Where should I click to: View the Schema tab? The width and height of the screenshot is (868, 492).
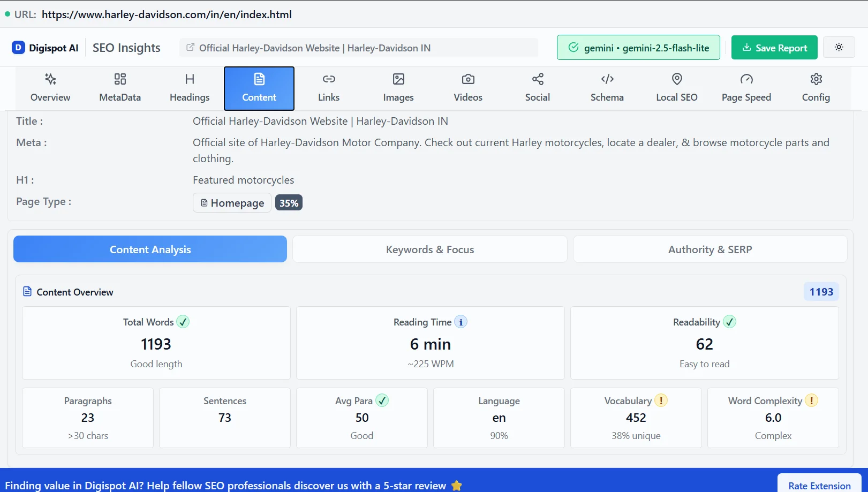(607, 88)
